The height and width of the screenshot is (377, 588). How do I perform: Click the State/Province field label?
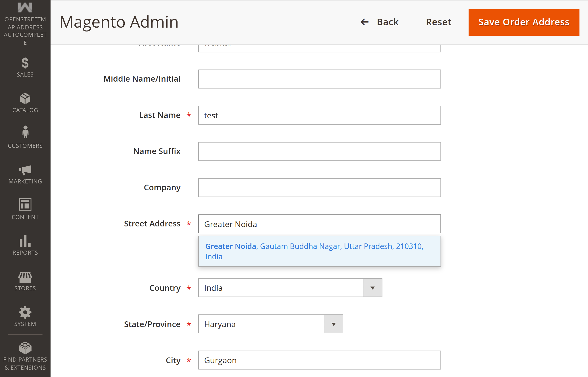(x=152, y=324)
